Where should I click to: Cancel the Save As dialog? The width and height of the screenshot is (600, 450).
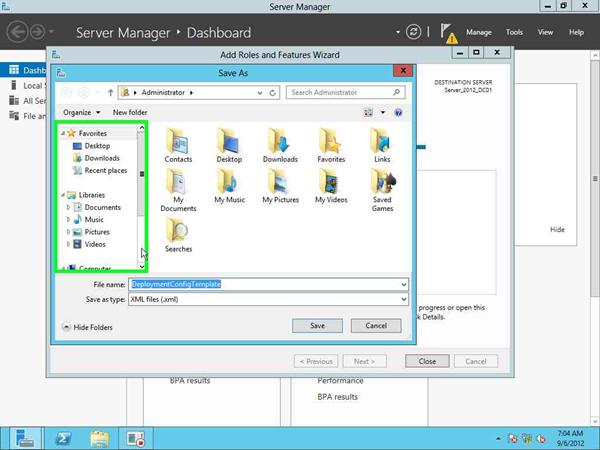(376, 326)
